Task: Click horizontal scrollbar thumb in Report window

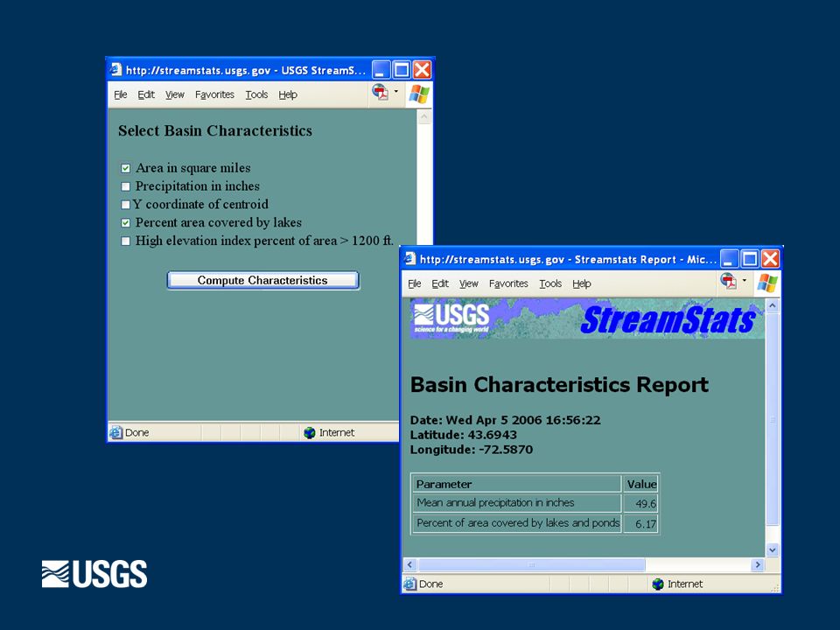Action: [531, 564]
